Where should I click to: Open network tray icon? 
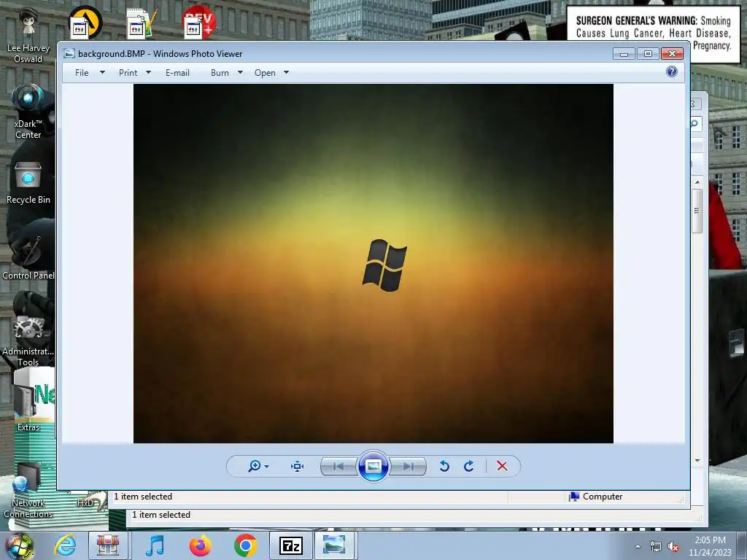coord(656,547)
